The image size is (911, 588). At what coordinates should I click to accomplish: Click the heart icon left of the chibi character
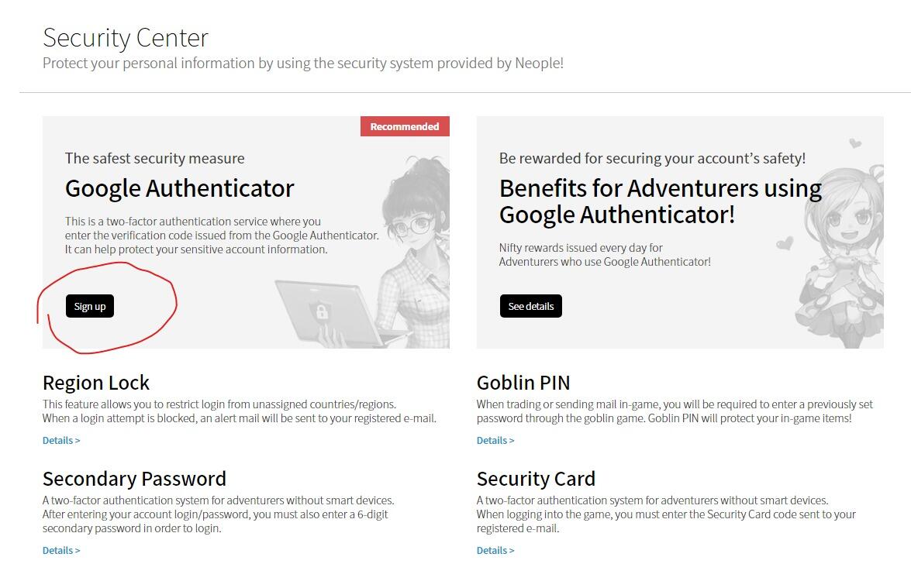click(785, 243)
